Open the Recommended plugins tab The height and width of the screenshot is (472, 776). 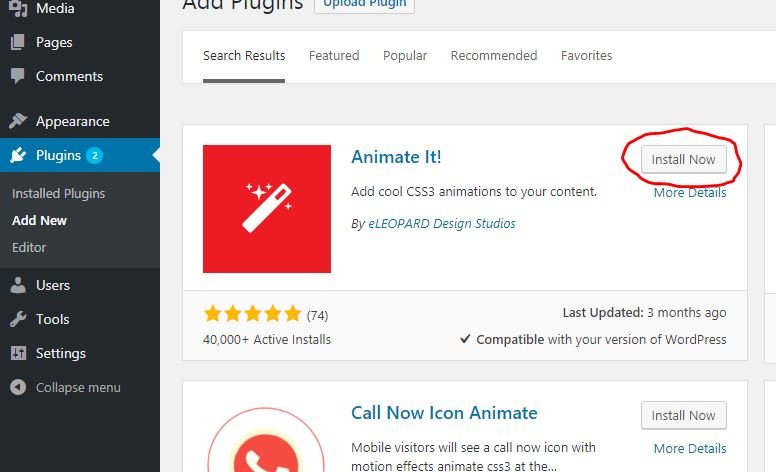click(x=494, y=55)
